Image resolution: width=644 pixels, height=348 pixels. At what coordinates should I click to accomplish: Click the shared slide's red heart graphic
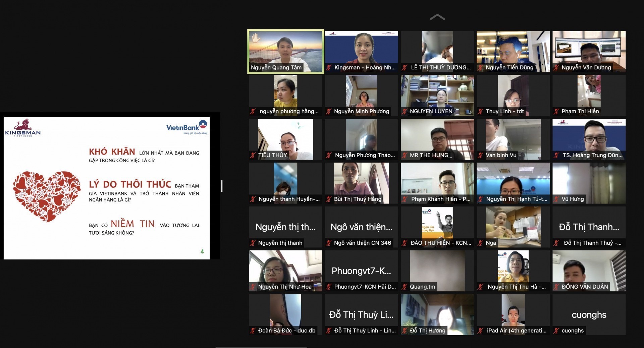tap(47, 196)
